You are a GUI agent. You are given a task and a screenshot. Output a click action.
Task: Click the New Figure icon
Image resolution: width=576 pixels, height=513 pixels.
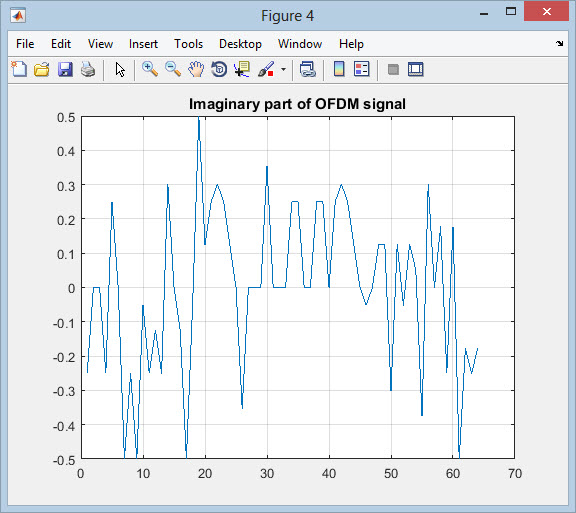pyautogui.click(x=19, y=69)
